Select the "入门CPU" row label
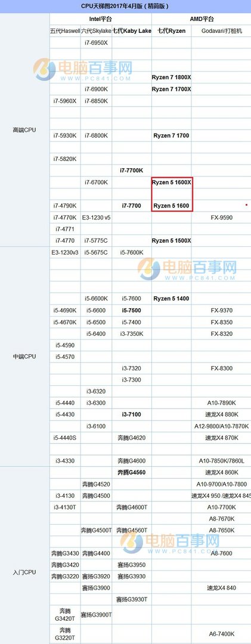This screenshot has width=251, height=644. tap(24, 572)
